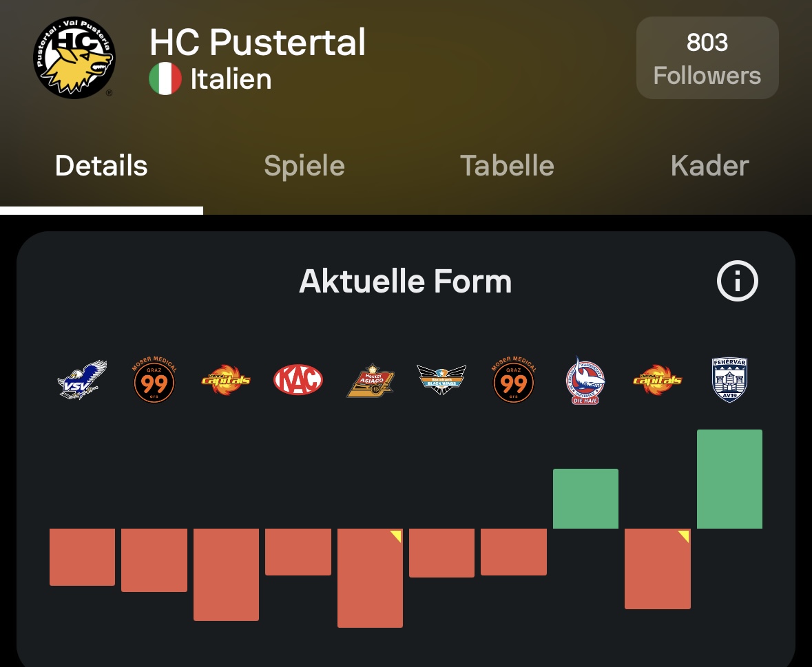This screenshot has height=667, width=812.
Task: Open the Aktuelle Form info icon
Action: coord(737,282)
